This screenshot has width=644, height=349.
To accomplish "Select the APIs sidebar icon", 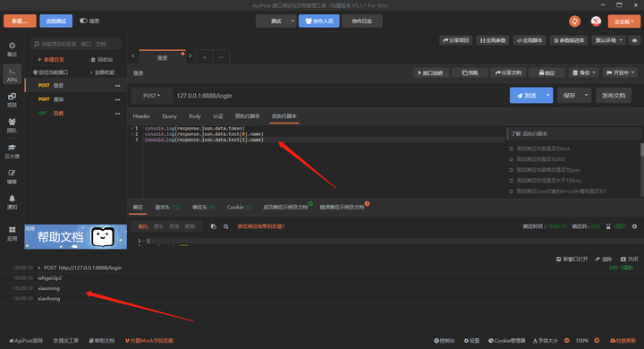I will (x=12, y=75).
